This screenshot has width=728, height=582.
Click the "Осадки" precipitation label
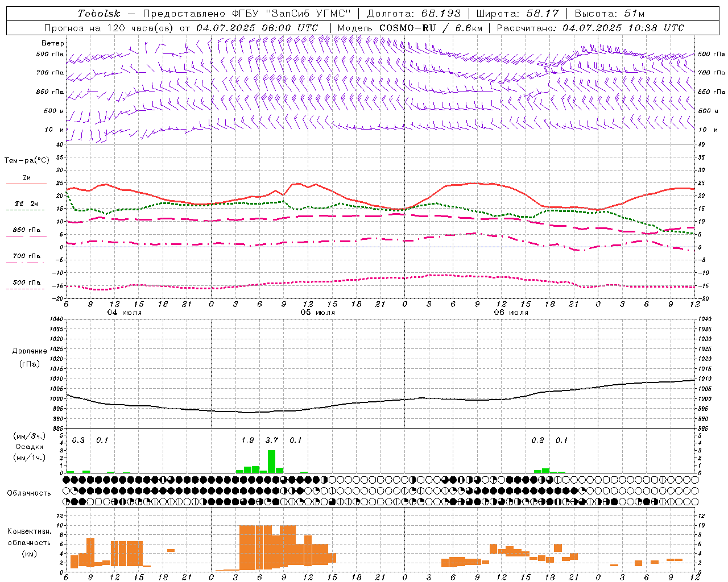pos(30,447)
